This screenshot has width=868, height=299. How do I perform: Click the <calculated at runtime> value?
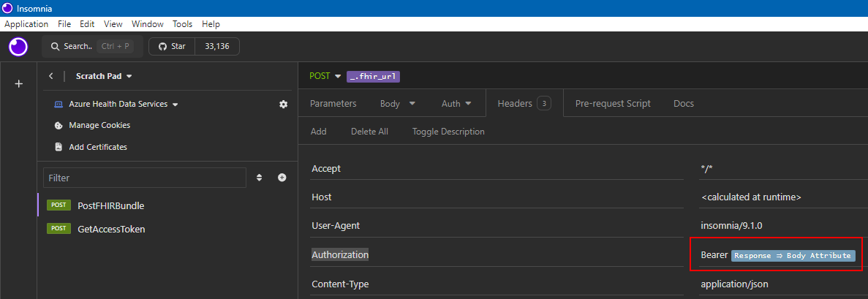point(751,197)
